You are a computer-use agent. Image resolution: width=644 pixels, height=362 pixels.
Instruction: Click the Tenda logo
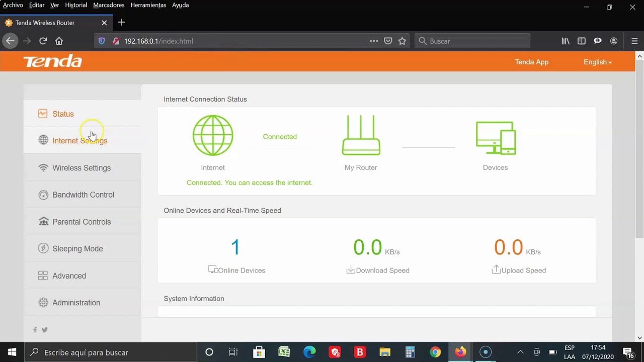click(52, 61)
